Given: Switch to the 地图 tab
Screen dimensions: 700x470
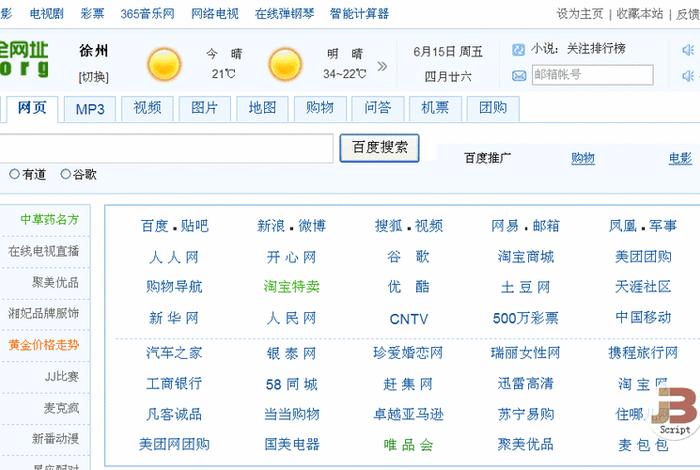Looking at the screenshot, I should tap(262, 109).
